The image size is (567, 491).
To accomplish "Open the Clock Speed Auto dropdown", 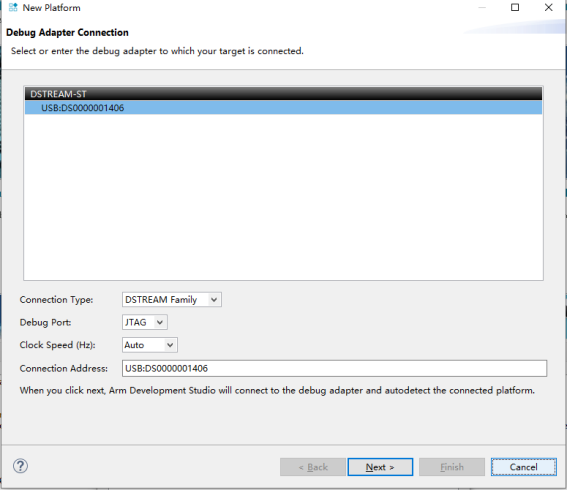I will [x=170, y=345].
